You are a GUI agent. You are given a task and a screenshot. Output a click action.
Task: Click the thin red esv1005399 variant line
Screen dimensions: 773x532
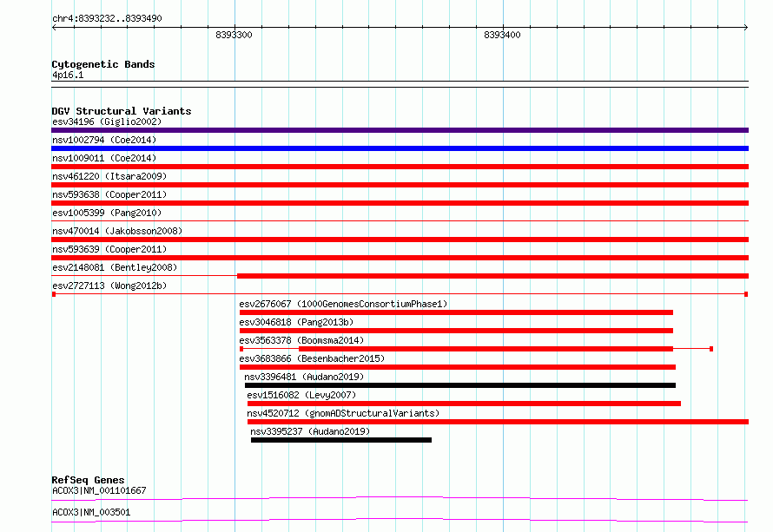click(x=400, y=220)
